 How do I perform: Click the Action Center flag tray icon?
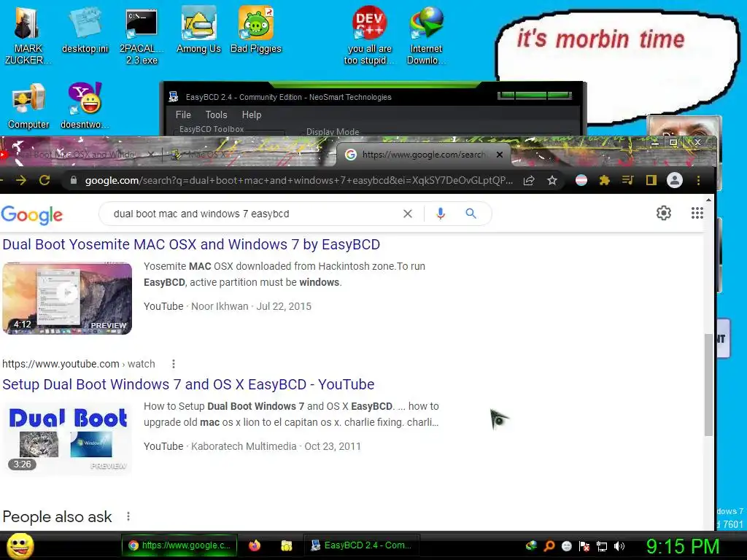(x=584, y=546)
